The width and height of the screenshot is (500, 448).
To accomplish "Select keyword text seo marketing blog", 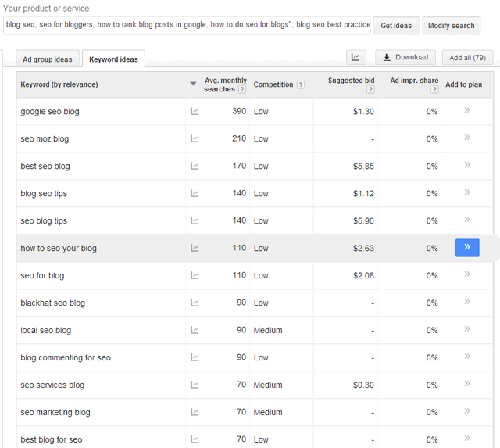I will click(55, 412).
